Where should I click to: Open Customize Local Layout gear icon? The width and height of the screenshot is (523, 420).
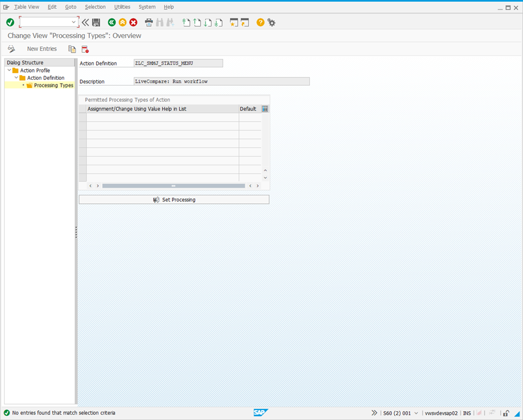point(272,22)
